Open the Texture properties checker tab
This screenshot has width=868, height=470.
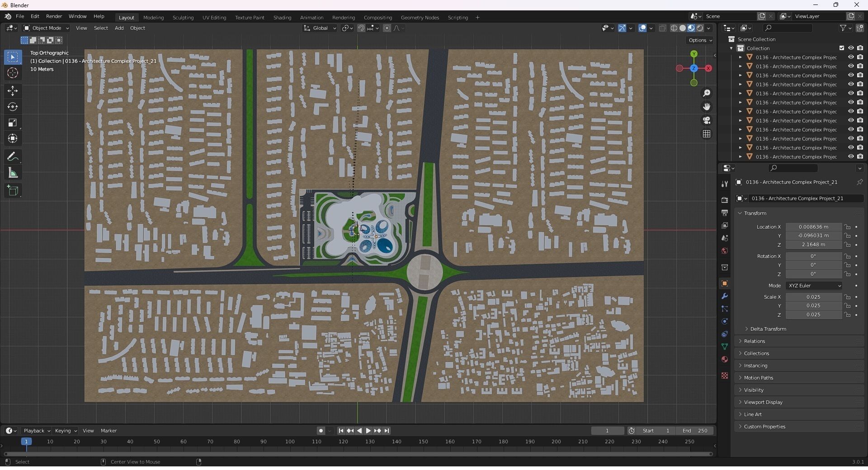725,376
